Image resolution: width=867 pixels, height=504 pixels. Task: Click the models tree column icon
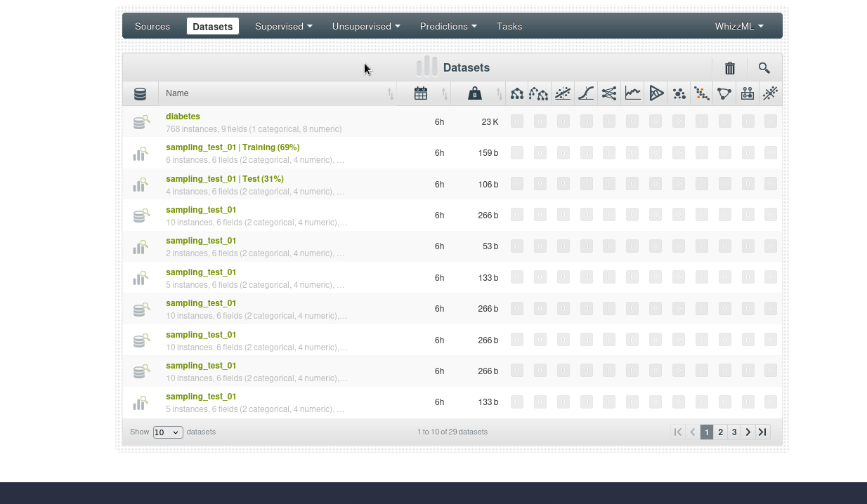(x=517, y=93)
